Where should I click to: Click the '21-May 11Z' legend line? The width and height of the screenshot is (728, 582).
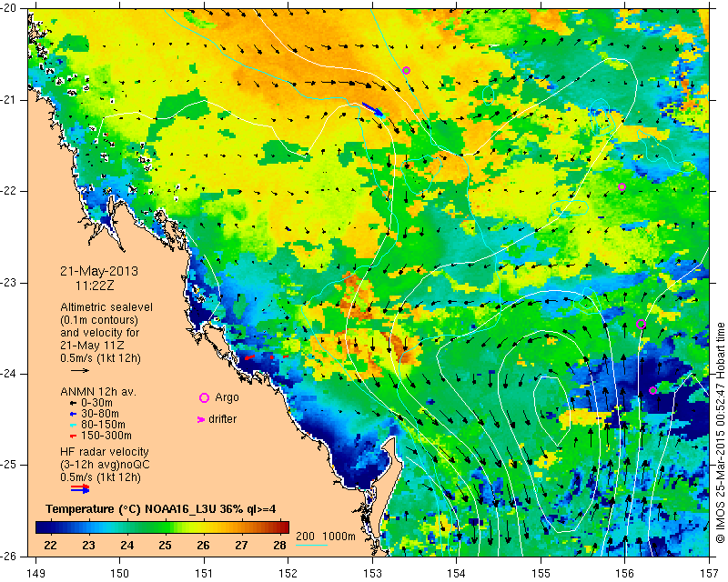(x=92, y=346)
